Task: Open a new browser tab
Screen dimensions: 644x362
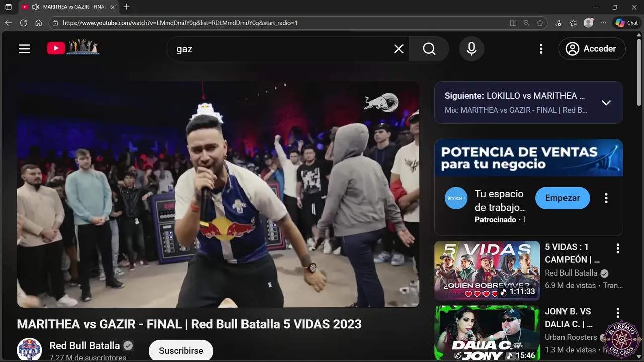Action: [x=126, y=7]
